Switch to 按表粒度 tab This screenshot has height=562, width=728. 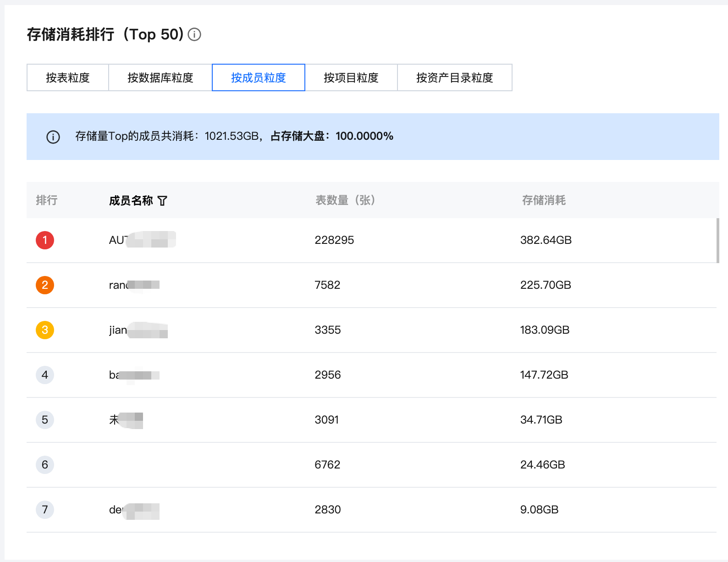(x=68, y=78)
